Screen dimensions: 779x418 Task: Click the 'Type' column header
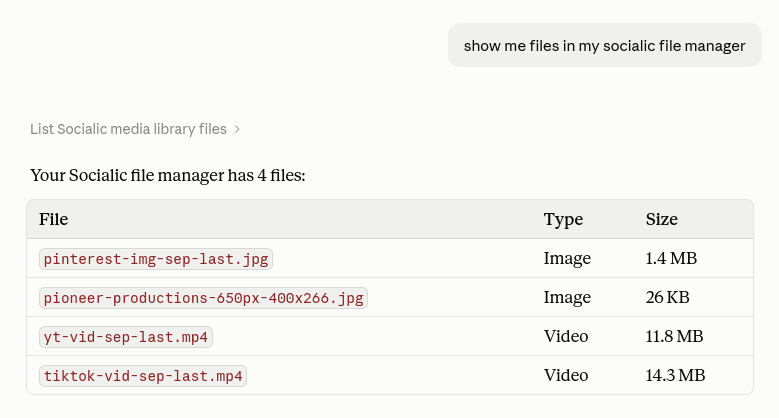tap(563, 219)
